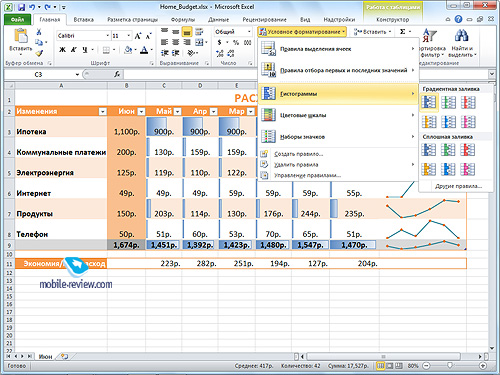Toggle underline formatting with Ч button

(x=85, y=50)
